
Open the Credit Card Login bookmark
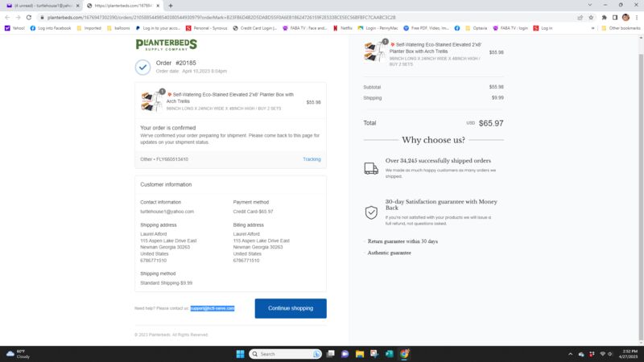(x=254, y=28)
